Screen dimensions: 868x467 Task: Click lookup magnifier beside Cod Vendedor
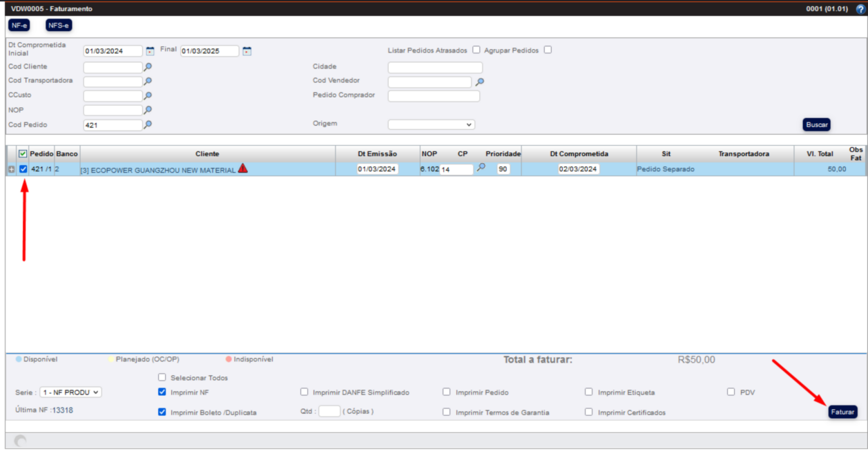point(480,82)
